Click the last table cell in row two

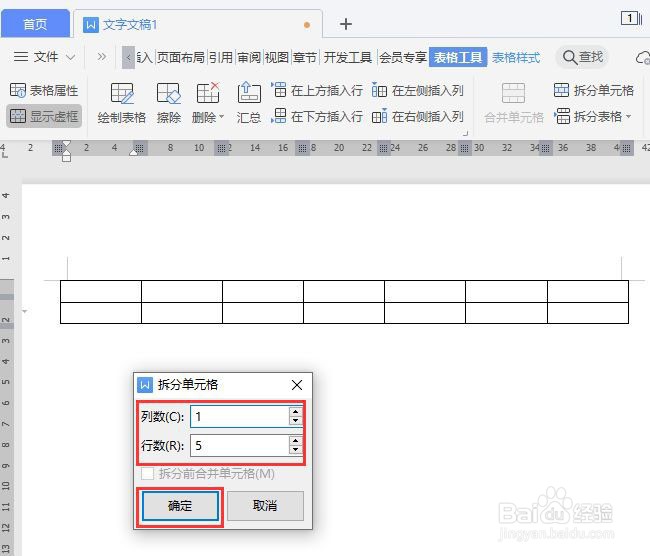click(x=588, y=313)
